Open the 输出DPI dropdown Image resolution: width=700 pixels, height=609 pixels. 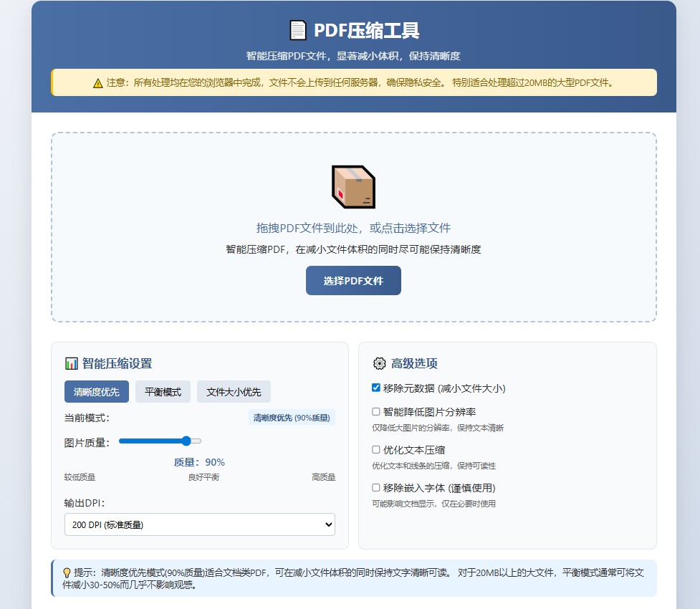point(200,524)
